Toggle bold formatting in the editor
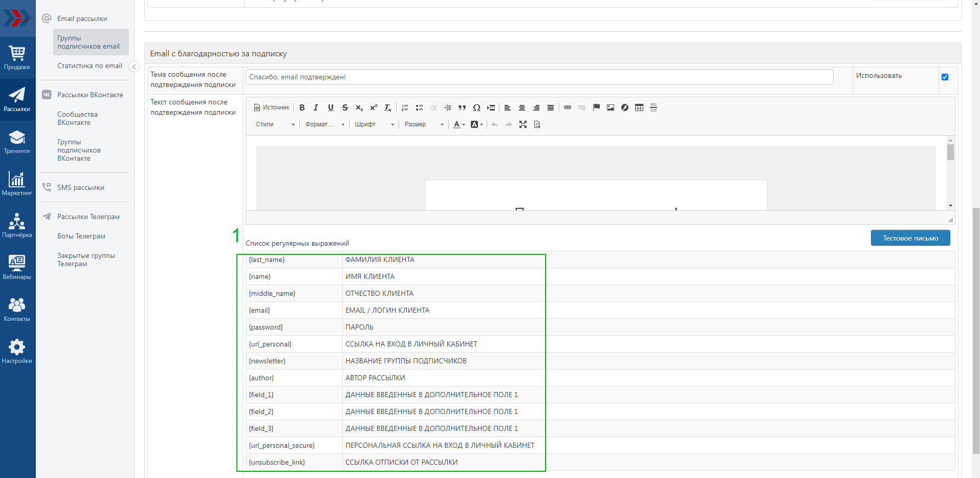The image size is (980, 478). (x=302, y=107)
